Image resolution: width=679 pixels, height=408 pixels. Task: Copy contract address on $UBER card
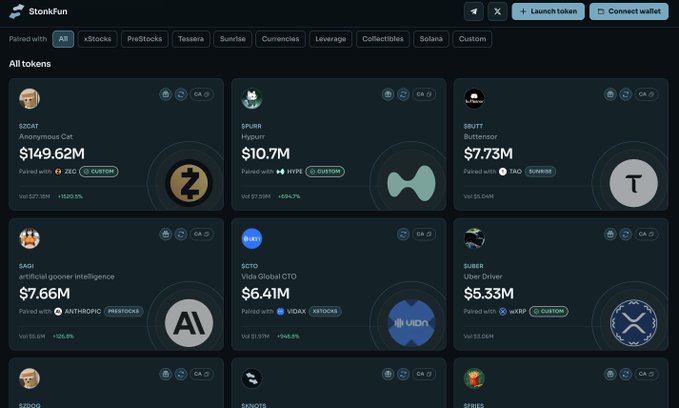(647, 234)
